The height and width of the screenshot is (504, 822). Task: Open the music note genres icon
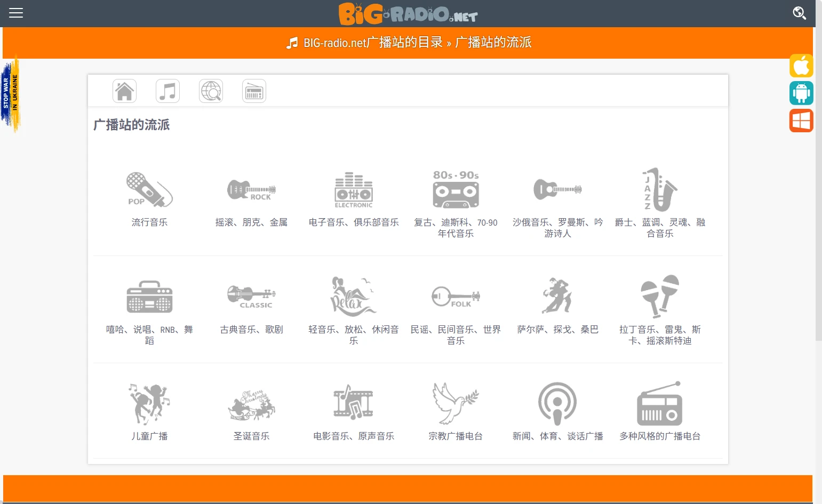coord(167,91)
